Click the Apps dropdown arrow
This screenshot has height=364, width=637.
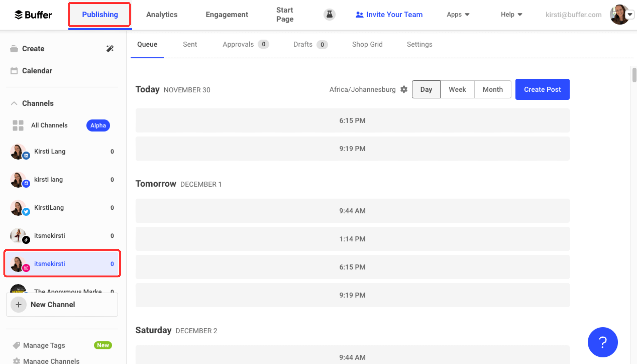point(468,14)
